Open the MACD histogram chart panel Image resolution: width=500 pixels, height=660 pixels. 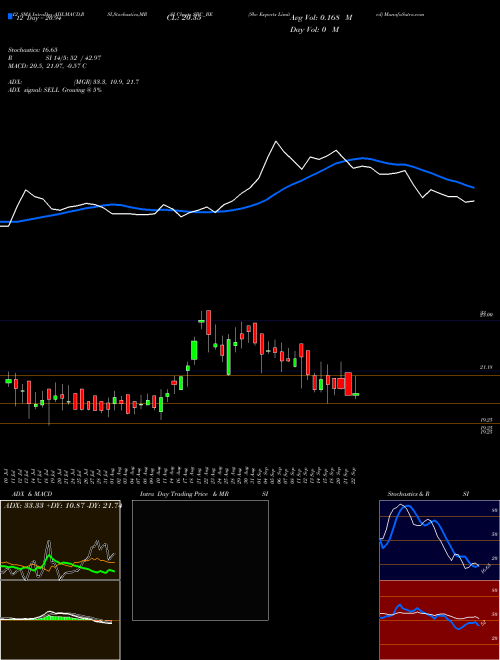60,620
